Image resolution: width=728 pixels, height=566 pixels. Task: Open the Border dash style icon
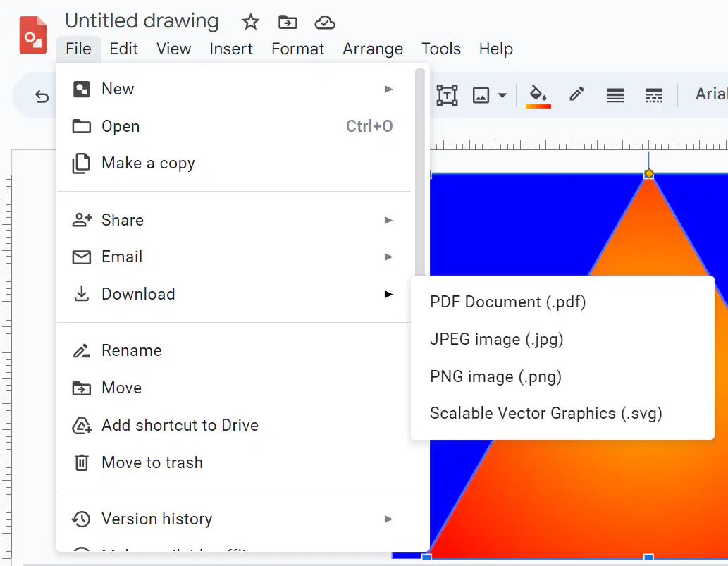[x=654, y=96]
